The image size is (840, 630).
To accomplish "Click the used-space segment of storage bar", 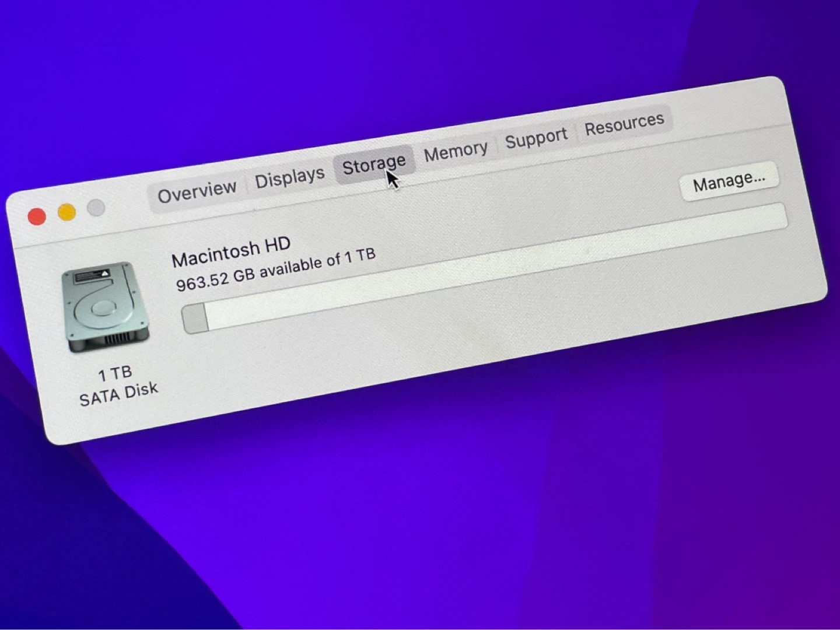I will (x=195, y=318).
